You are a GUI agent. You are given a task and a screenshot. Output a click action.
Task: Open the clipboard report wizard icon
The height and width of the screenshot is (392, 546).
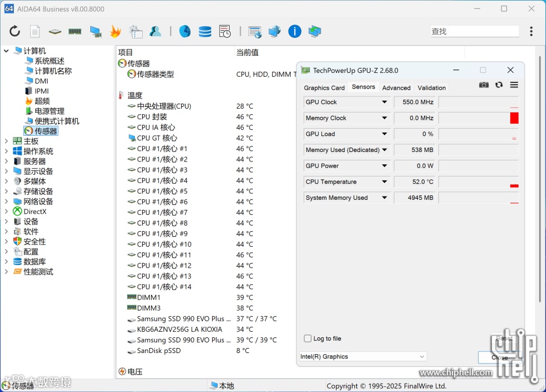135,32
